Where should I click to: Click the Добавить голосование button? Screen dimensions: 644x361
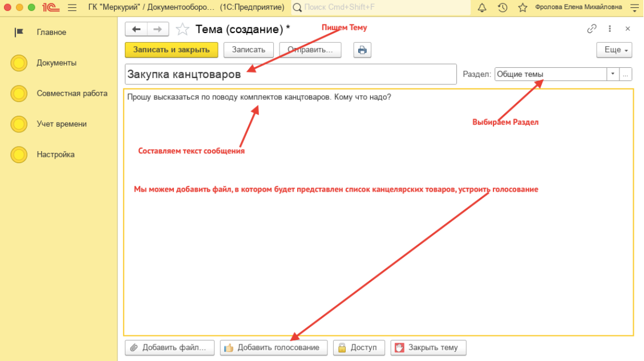[x=273, y=347]
